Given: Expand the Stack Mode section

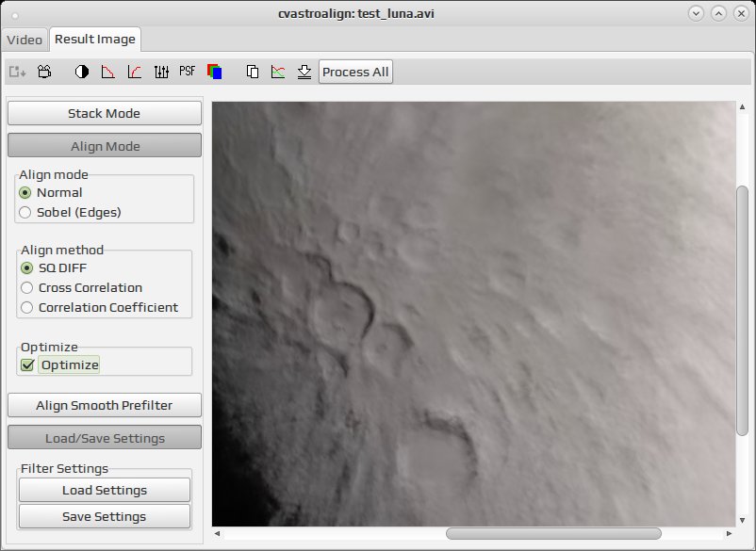Looking at the screenshot, I should [105, 113].
